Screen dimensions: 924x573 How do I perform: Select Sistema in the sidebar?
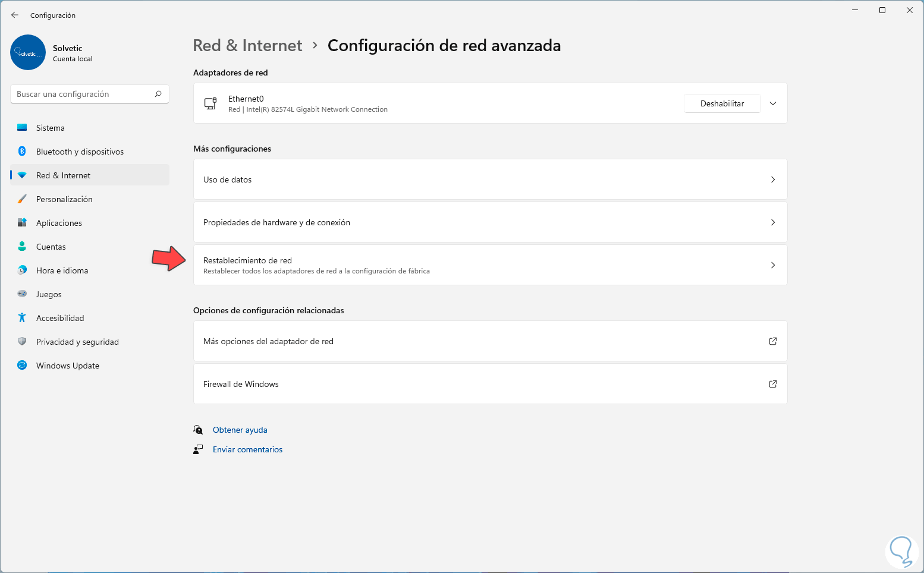pyautogui.click(x=51, y=128)
